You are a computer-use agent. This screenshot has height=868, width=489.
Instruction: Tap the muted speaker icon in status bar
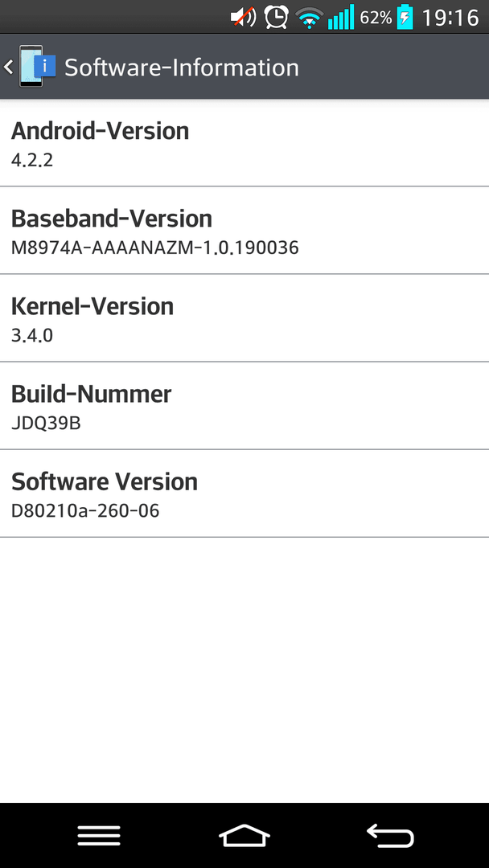tap(243, 17)
